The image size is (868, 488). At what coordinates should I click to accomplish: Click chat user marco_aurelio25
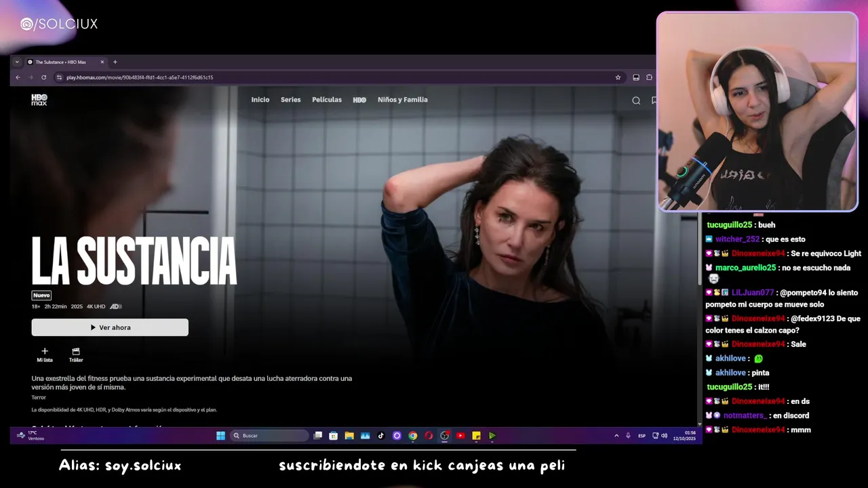click(x=745, y=268)
